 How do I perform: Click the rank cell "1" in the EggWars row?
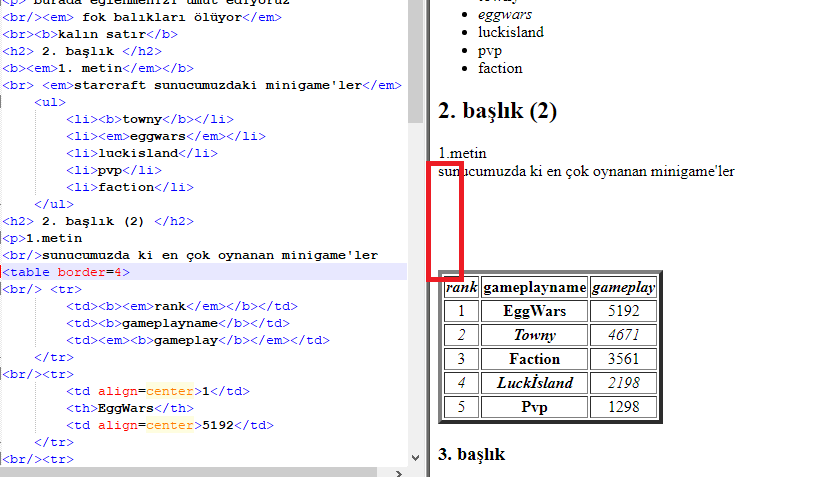(461, 311)
